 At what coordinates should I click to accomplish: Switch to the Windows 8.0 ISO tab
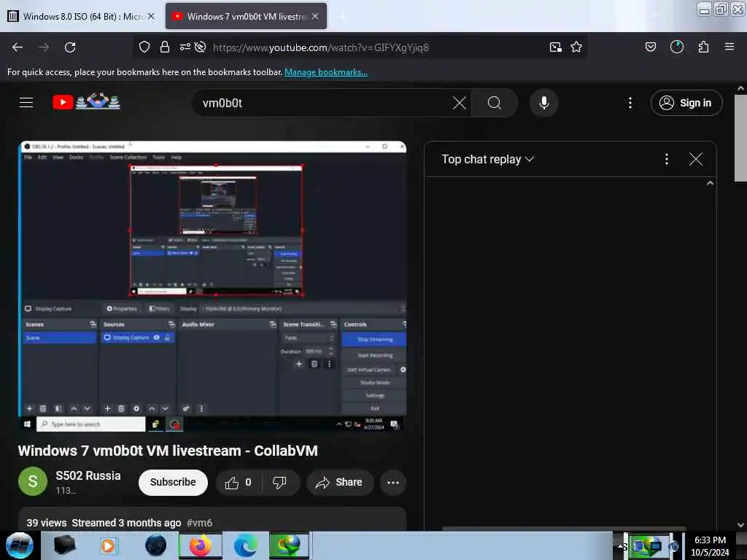(x=81, y=16)
